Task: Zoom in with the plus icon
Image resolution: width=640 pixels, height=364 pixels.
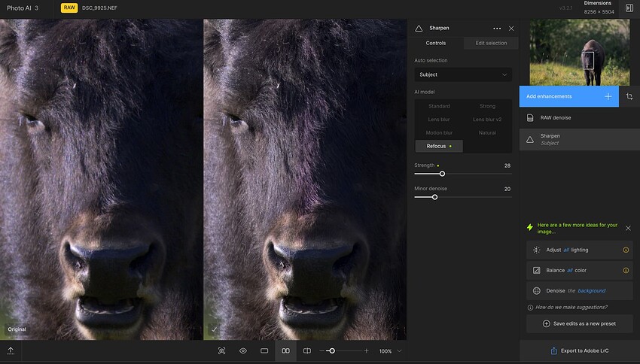Action: (366, 351)
